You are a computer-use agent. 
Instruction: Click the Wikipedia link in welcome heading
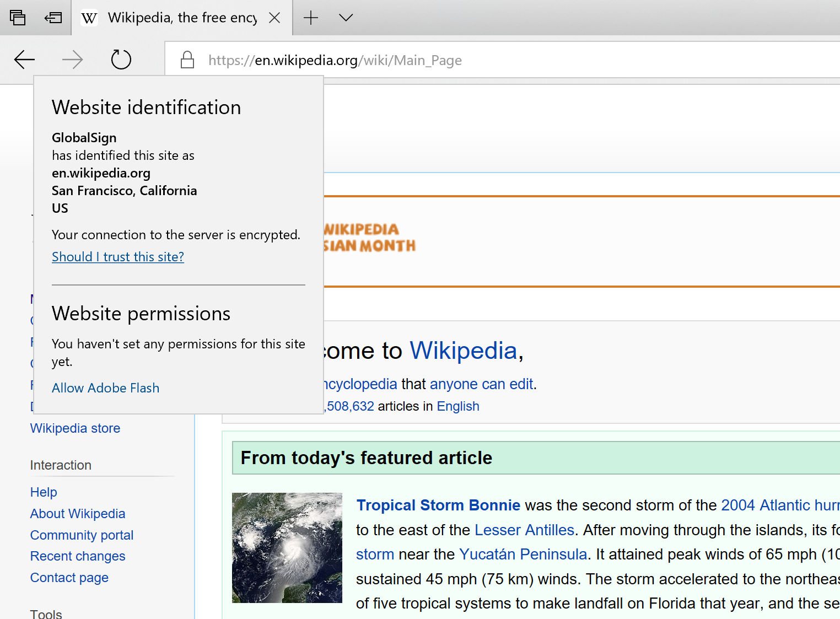coord(464,351)
